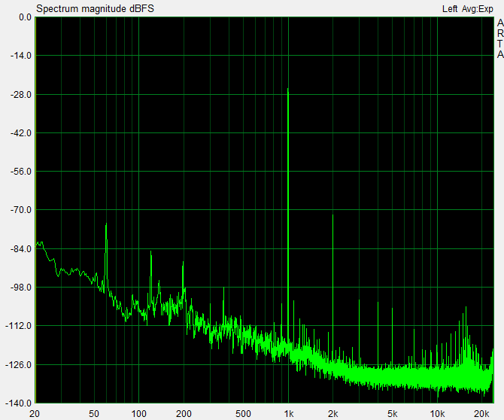Click the 2k frequency label
504x420 pixels.
click(x=333, y=413)
